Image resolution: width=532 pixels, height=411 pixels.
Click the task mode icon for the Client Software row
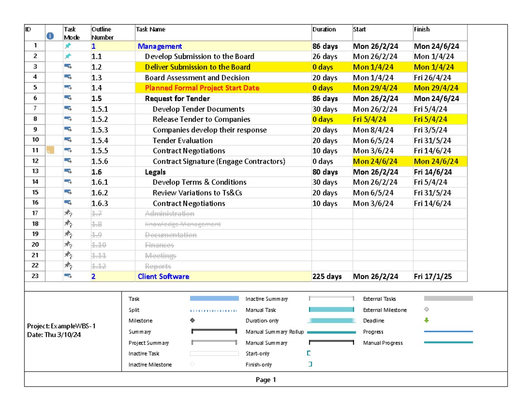pyautogui.click(x=67, y=276)
